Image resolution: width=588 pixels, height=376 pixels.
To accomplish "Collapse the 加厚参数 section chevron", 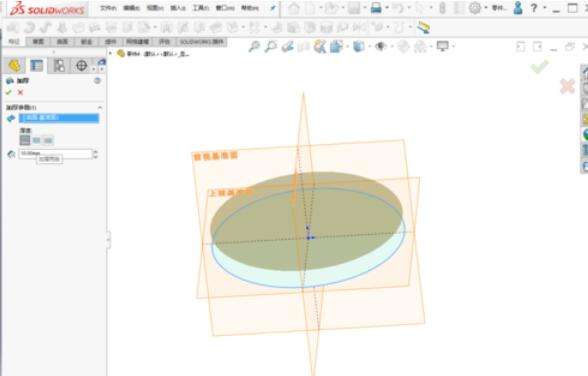I will pos(100,108).
